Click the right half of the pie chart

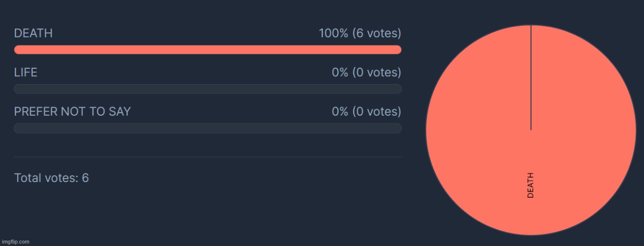click(x=583, y=130)
